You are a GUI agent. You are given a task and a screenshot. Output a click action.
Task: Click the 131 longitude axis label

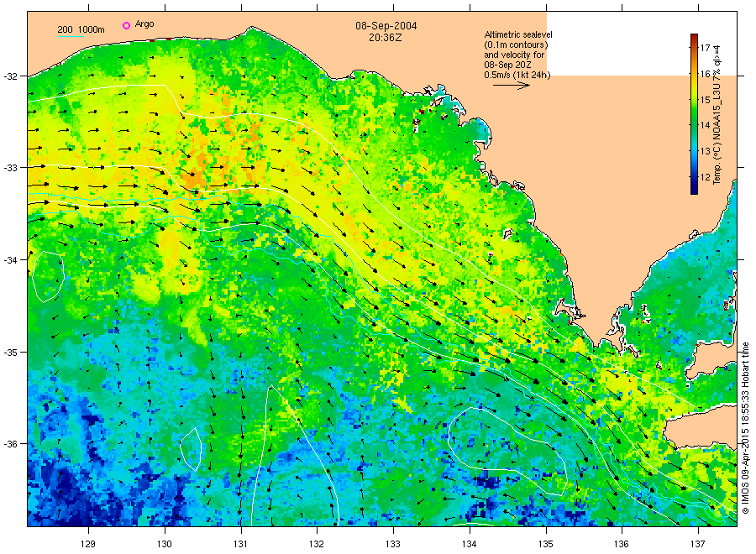pyautogui.click(x=240, y=544)
